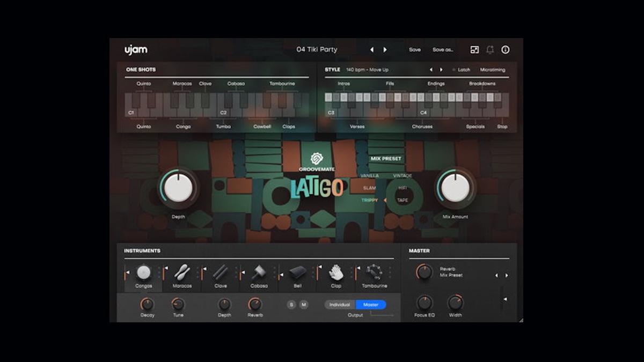This screenshot has height=362, width=644.
Task: Select the Cabasa instrument icon
Action: pos(259,272)
